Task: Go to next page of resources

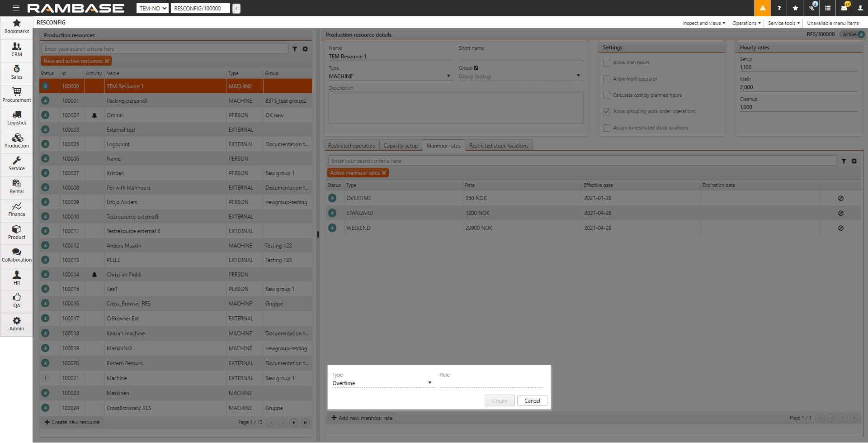Action: (x=294, y=422)
